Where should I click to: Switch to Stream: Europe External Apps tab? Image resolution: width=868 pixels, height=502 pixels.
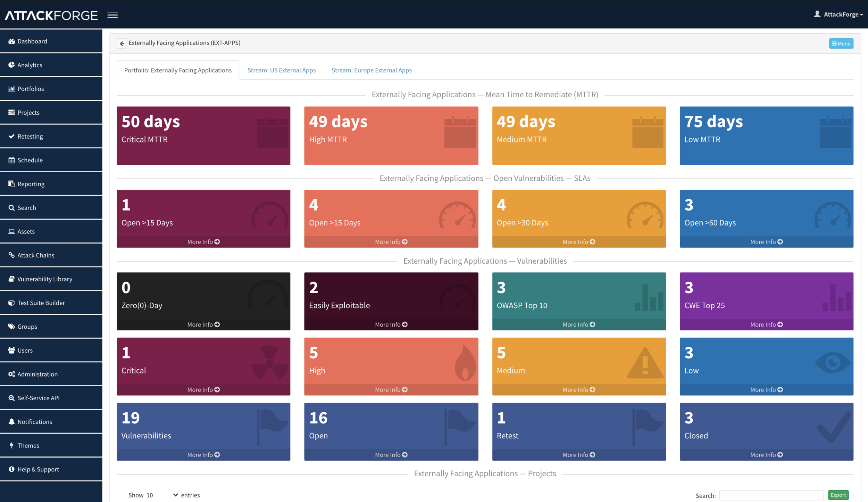(x=371, y=70)
